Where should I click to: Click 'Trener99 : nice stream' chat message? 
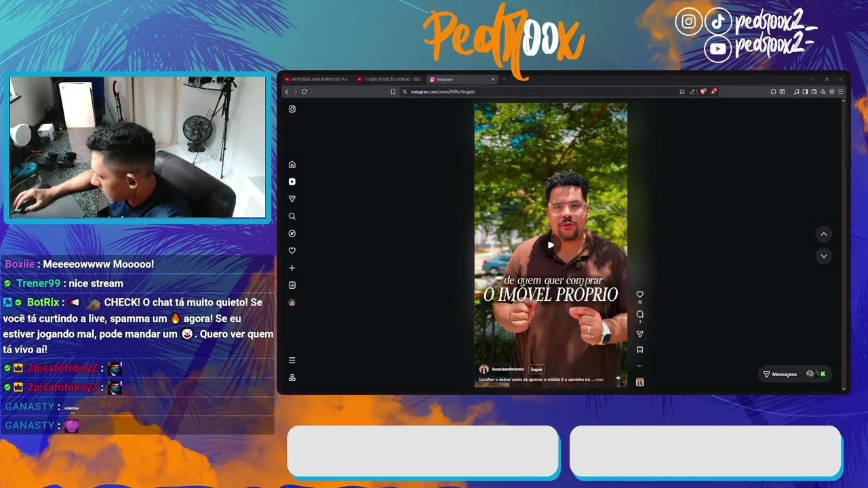tap(64, 283)
